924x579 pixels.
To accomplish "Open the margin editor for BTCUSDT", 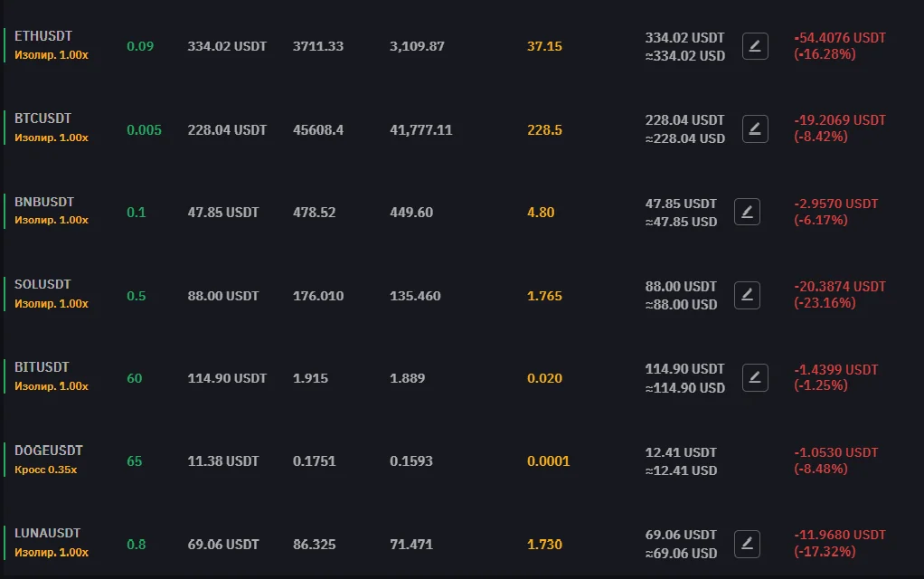I will [755, 129].
